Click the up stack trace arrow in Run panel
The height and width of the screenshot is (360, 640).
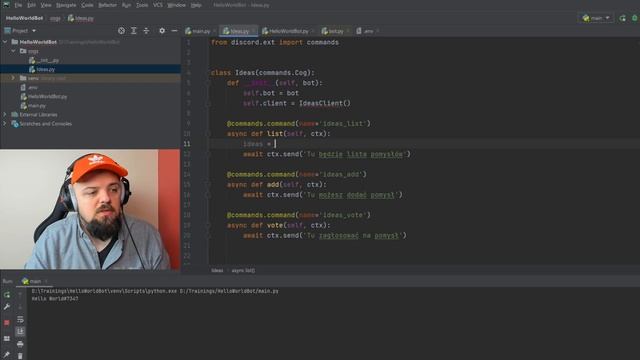[x=20, y=295]
